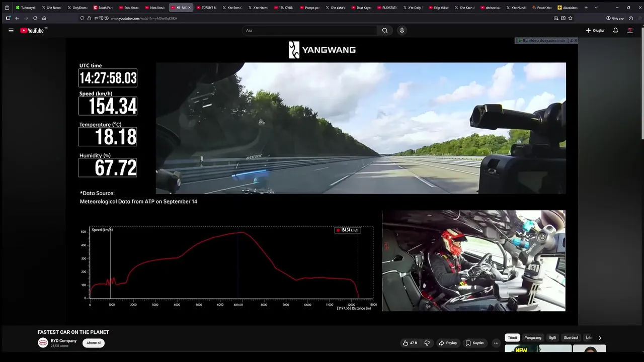
Task: Open the account avatar menu on YouTube
Action: click(630, 31)
